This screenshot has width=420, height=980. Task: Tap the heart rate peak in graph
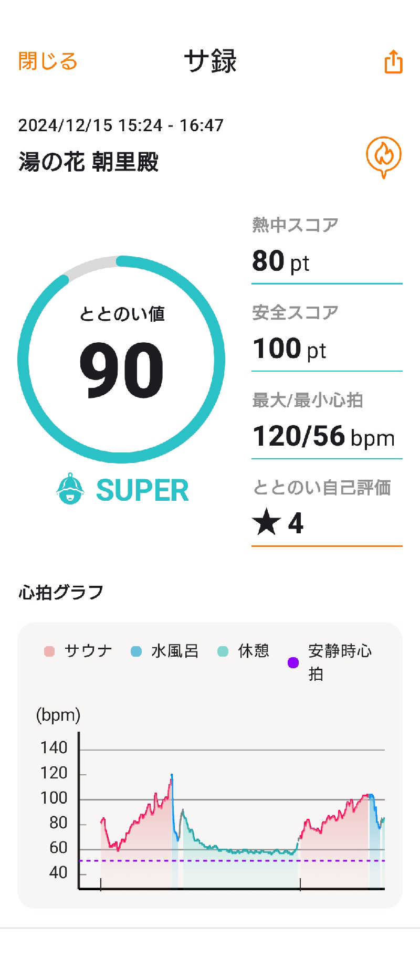click(x=172, y=775)
